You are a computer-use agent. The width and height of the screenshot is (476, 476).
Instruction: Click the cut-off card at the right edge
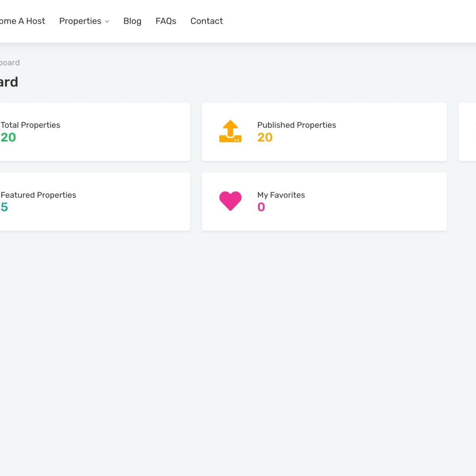tap(468, 132)
